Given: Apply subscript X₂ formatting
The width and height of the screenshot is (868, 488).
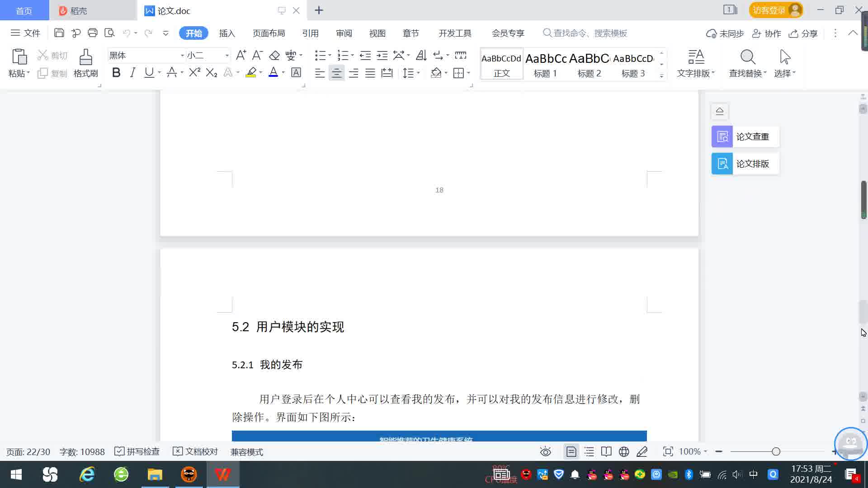Looking at the screenshot, I should point(212,72).
